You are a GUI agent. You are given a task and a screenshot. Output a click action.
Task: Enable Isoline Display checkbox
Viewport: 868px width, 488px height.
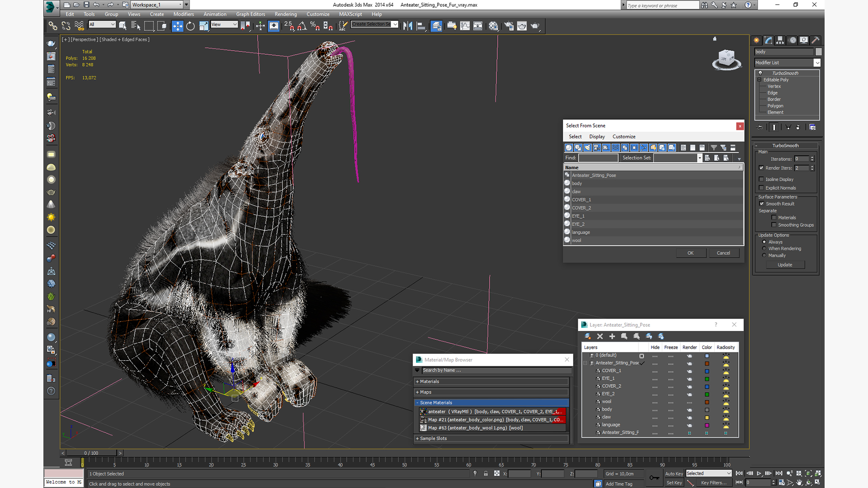tap(761, 179)
